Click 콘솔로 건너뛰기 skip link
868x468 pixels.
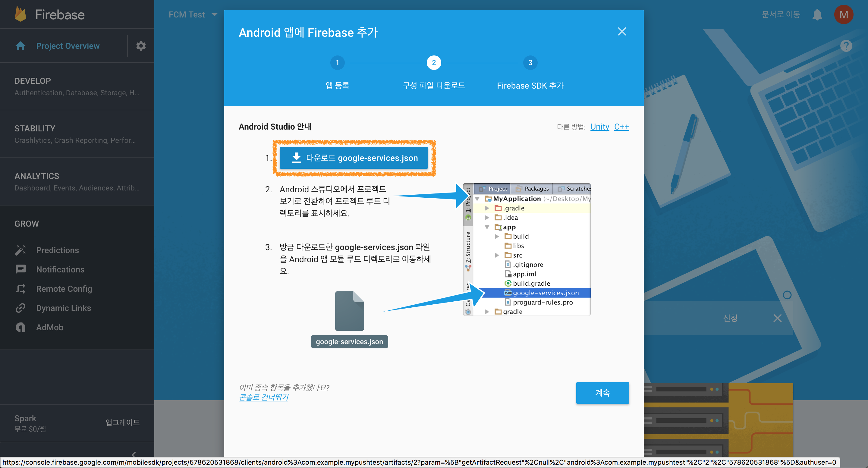[263, 397]
